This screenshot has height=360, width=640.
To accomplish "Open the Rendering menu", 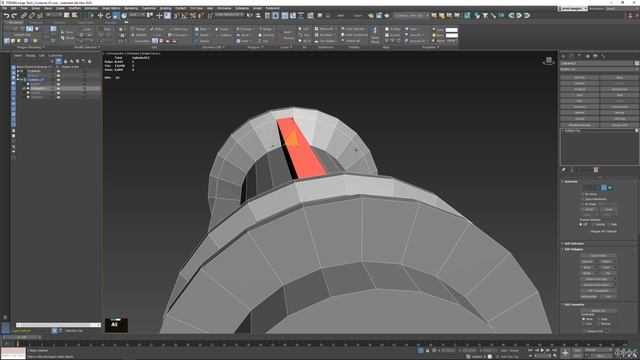I will coord(131,8).
